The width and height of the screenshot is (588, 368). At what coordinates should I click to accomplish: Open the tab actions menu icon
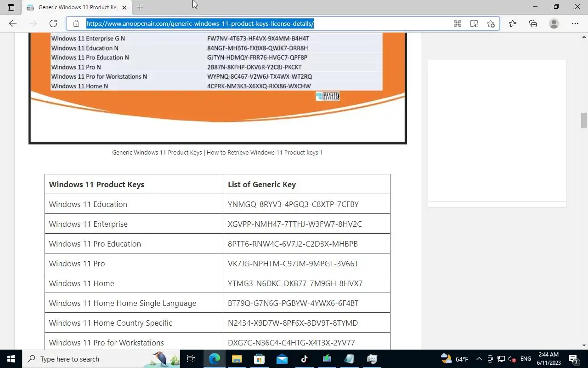click(11, 7)
